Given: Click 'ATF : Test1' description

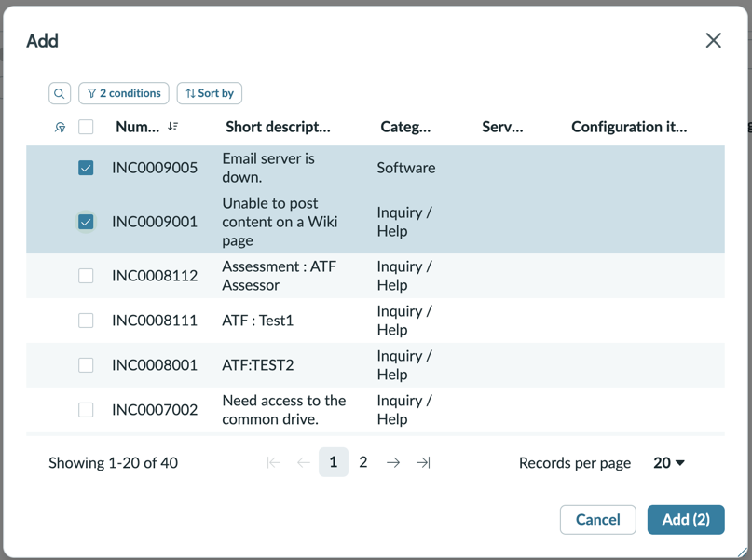Looking at the screenshot, I should coord(257,321).
